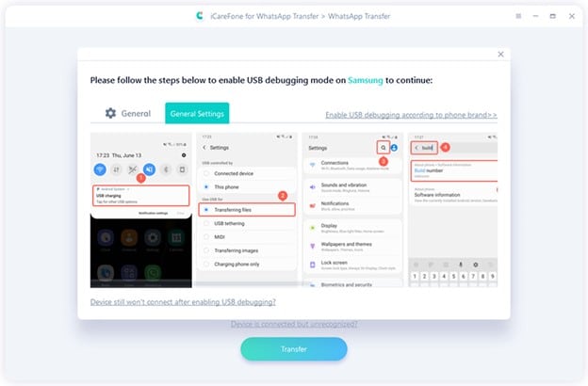Click the Samsung account profile icon
588x386 pixels.
click(x=395, y=148)
